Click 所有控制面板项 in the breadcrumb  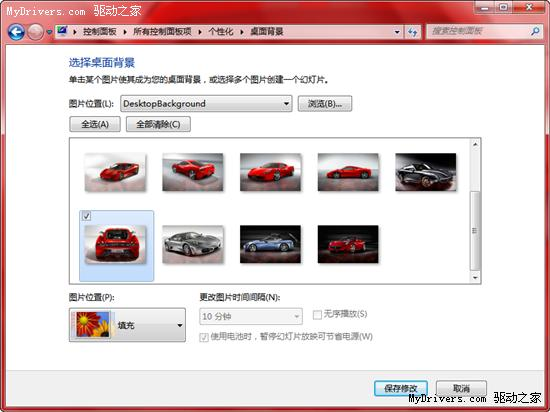[x=162, y=32]
